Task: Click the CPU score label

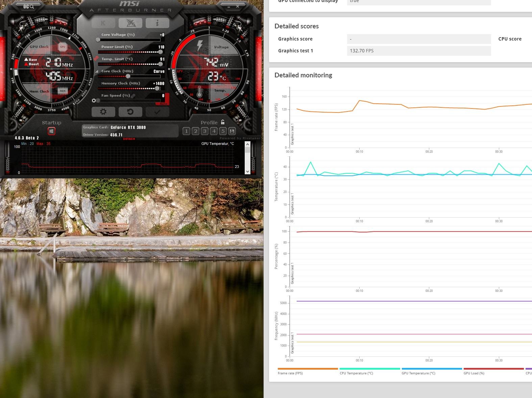Action: [x=510, y=39]
